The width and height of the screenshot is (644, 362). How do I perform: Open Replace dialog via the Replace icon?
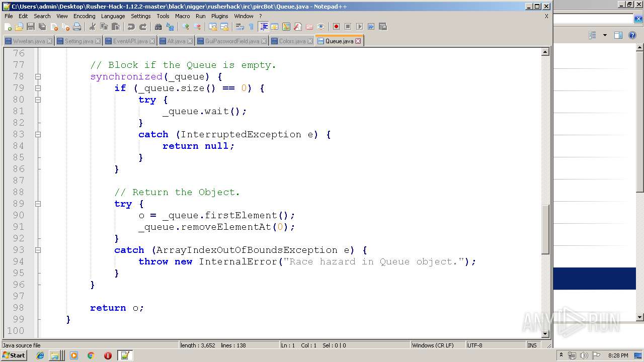[x=170, y=27]
